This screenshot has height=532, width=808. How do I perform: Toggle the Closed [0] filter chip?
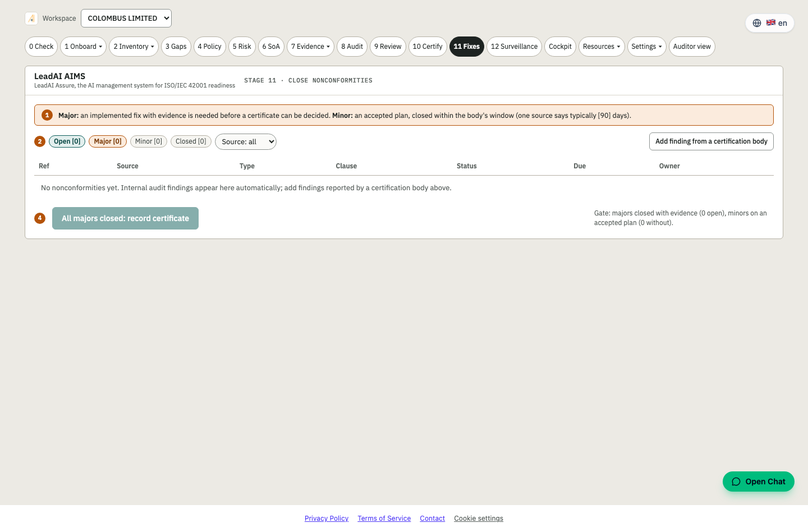pyautogui.click(x=191, y=141)
